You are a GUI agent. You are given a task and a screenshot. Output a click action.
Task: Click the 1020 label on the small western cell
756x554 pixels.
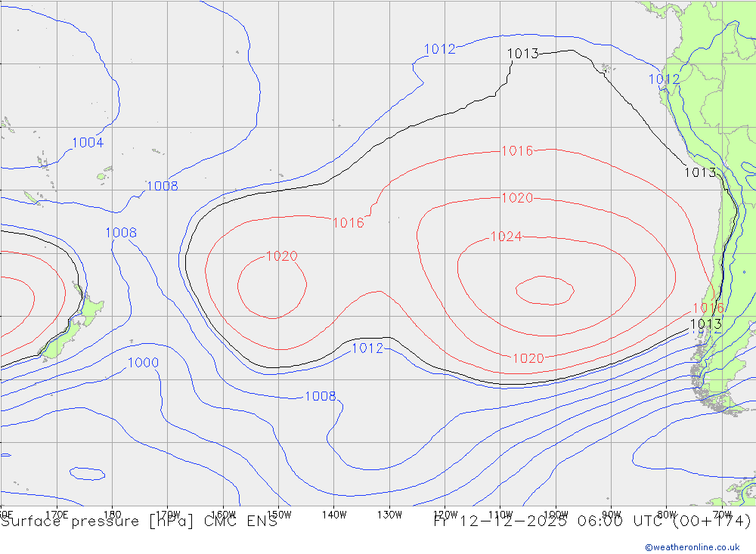[x=282, y=256]
